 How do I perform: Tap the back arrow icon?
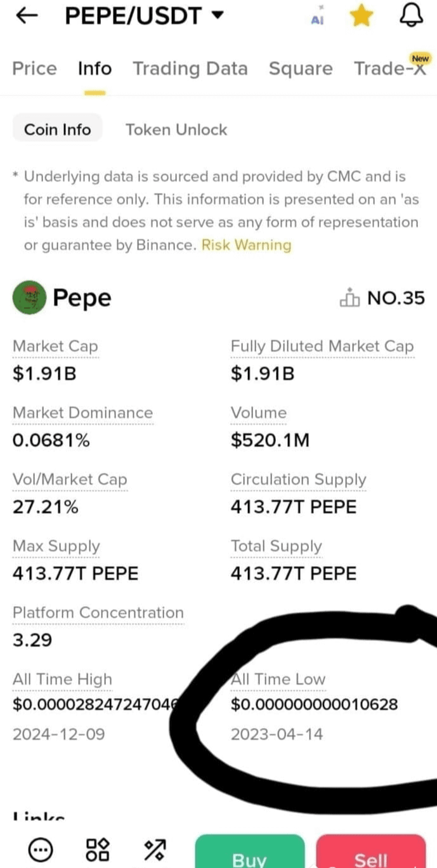click(x=27, y=16)
